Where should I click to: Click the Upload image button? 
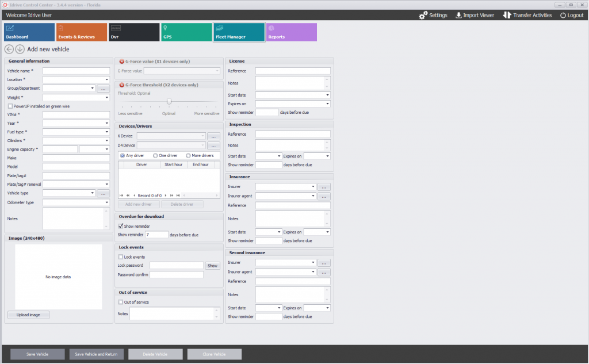(x=28, y=315)
